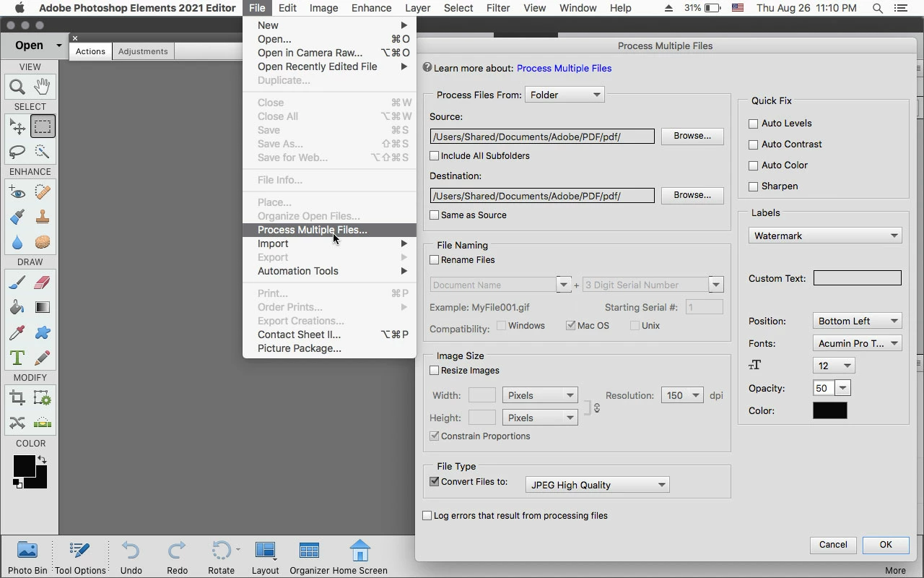Open the Position Bottom Left dropdown
The width and height of the screenshot is (924, 578).
tap(858, 321)
